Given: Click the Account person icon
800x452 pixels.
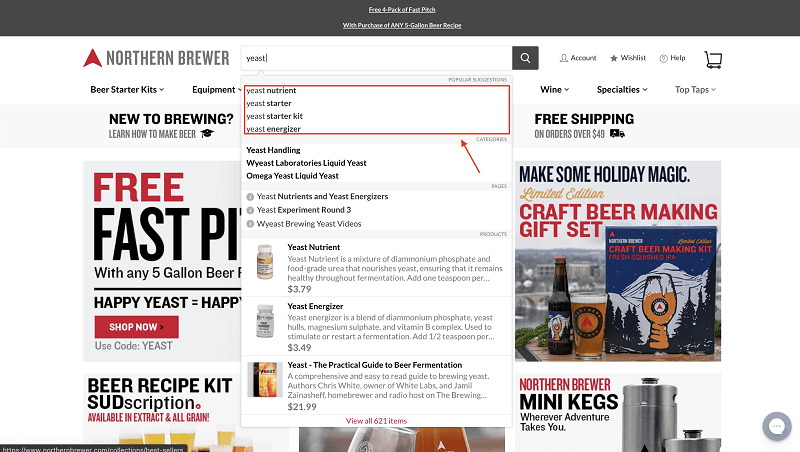Looking at the screenshot, I should (564, 58).
